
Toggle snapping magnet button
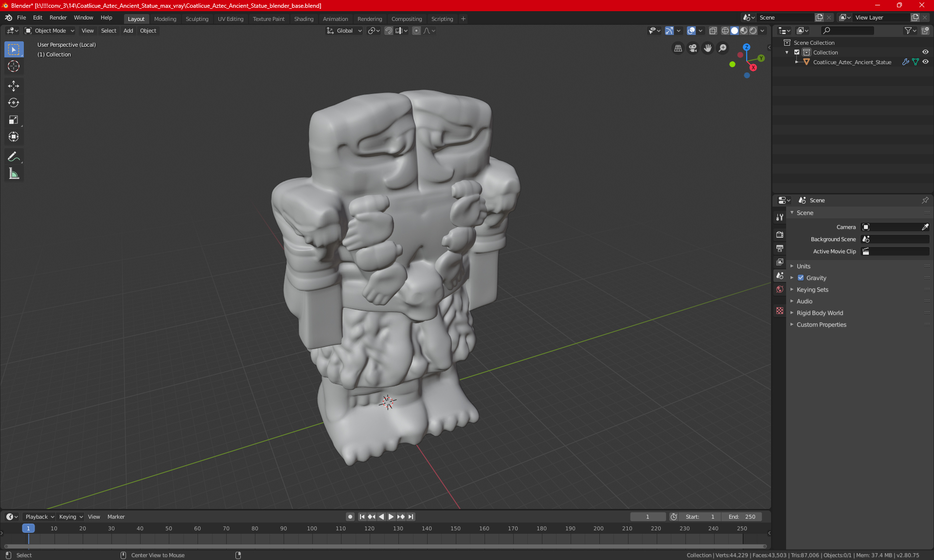(389, 31)
